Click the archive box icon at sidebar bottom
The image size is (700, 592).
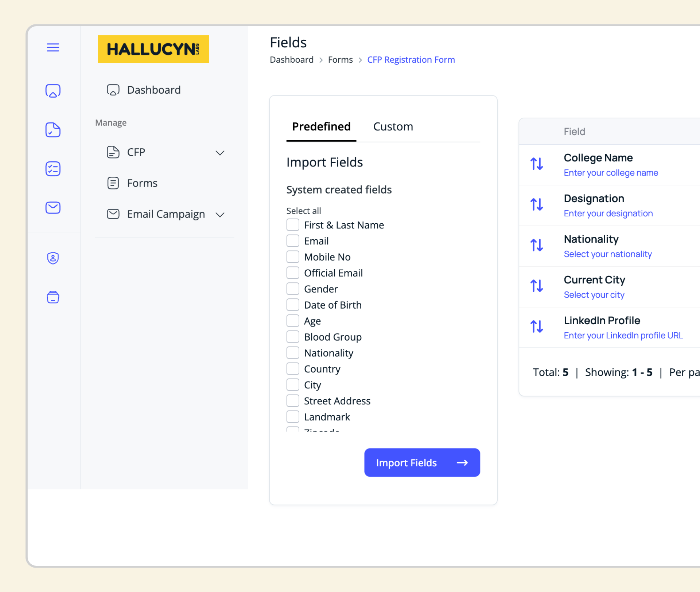pyautogui.click(x=53, y=297)
